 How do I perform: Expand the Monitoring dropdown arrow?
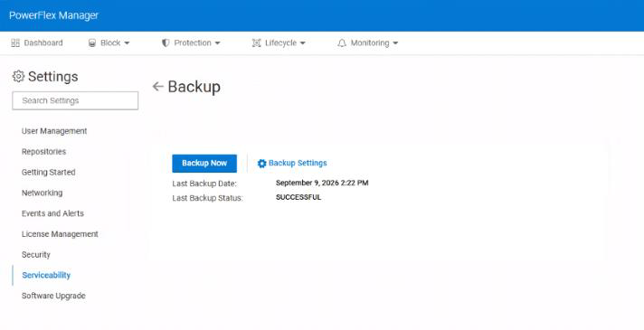pos(395,43)
